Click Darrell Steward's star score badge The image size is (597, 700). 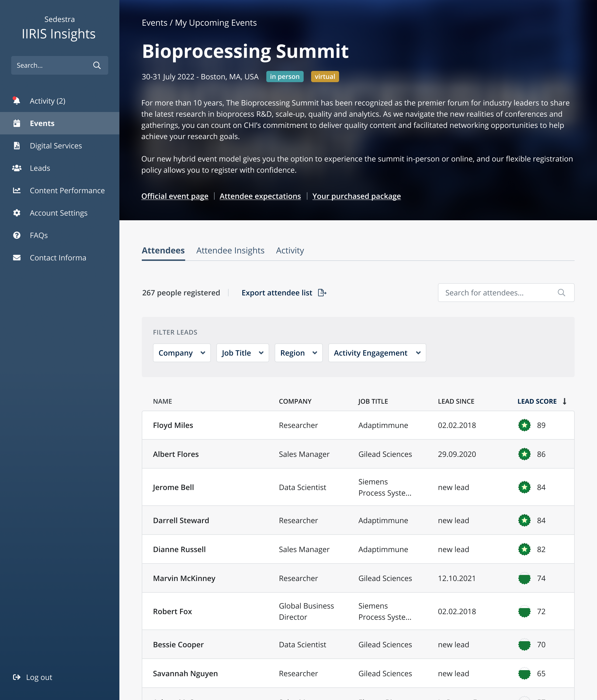pos(524,520)
